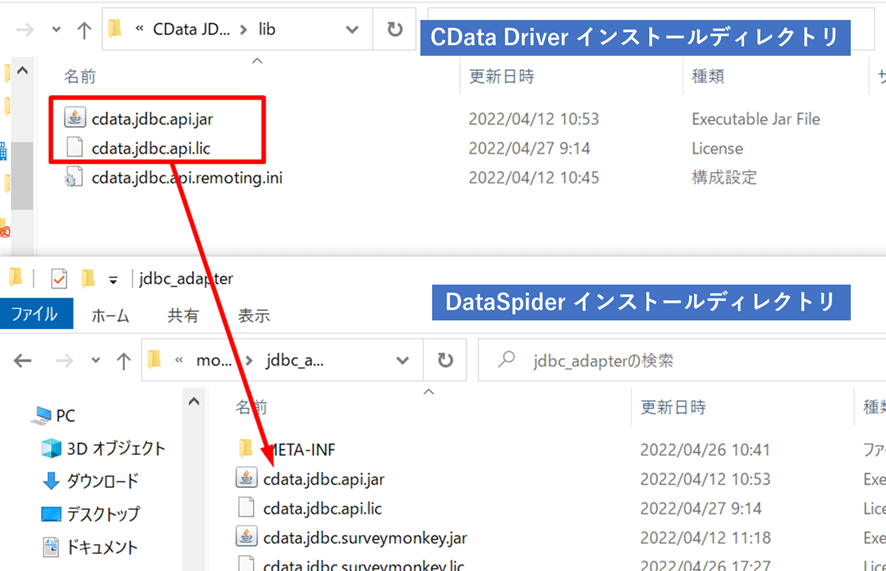Expand address bar history in jdbc_adapter window
The image size is (886, 571).
[x=402, y=360]
